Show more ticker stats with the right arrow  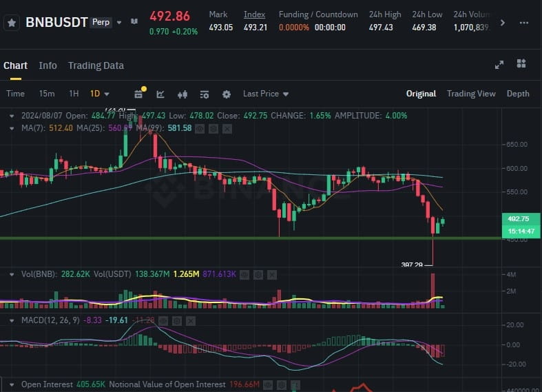click(503, 23)
